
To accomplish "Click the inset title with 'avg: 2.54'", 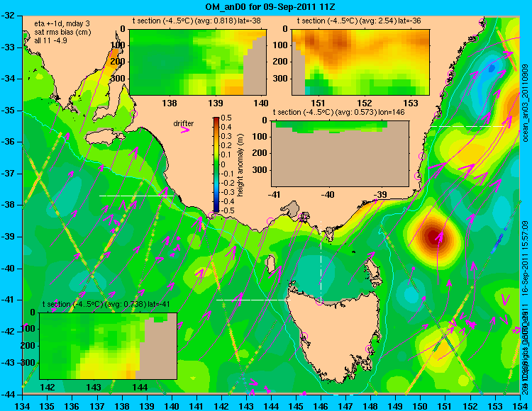I will tap(359, 21).
